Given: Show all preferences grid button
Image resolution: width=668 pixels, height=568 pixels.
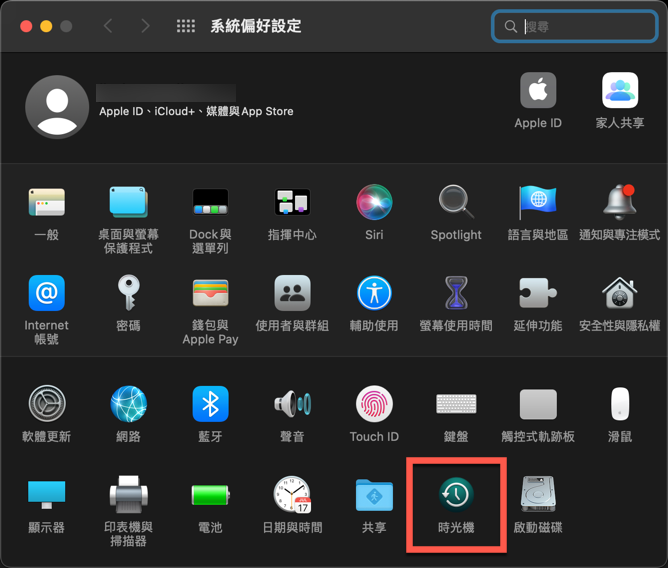Looking at the screenshot, I should tap(186, 26).
